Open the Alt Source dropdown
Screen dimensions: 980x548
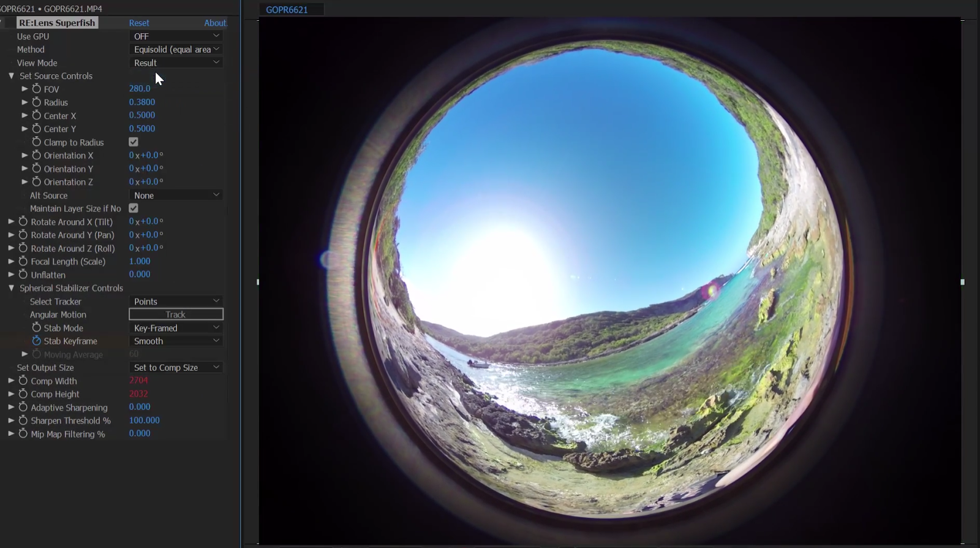[176, 195]
